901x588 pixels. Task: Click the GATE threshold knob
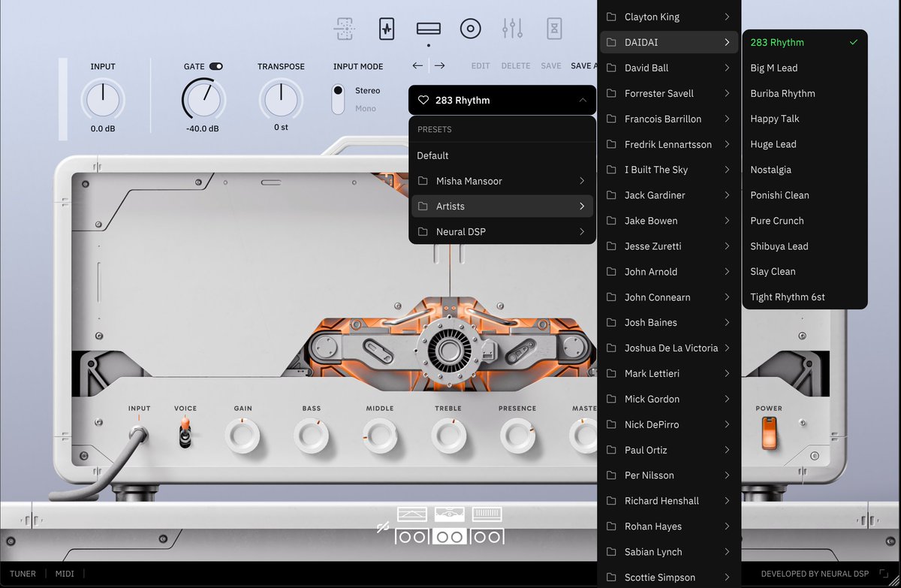click(x=203, y=100)
